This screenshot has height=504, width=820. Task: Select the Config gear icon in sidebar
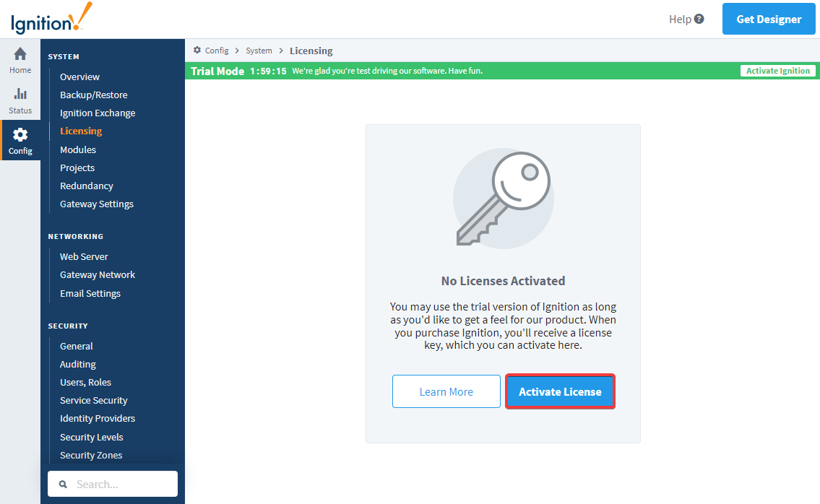20,135
